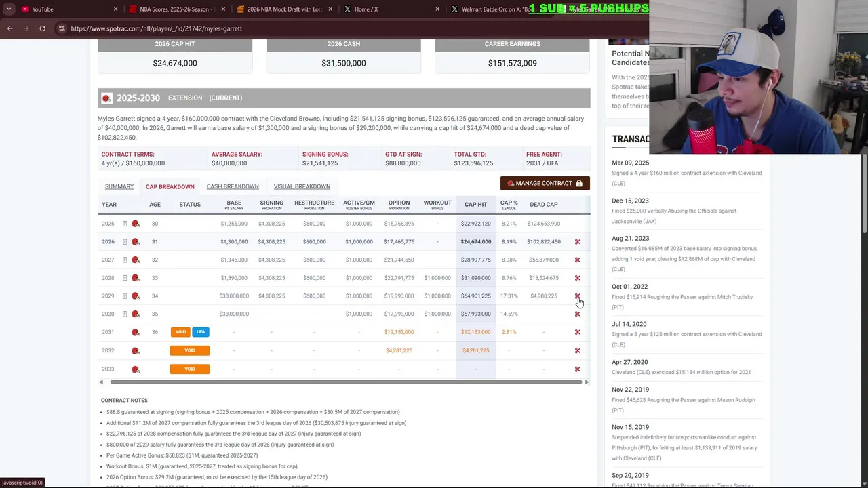
Task: Close the NBA Scores browser tab
Action: pyautogui.click(x=224, y=9)
